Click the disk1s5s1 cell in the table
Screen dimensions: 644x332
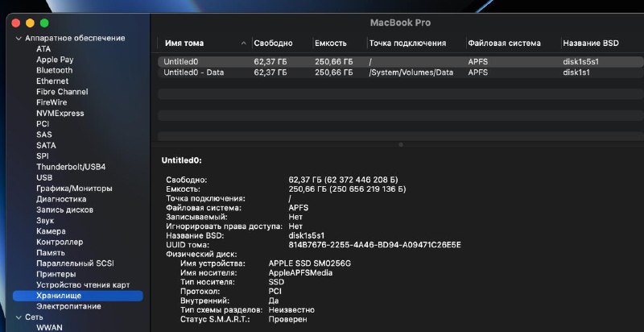click(580, 62)
